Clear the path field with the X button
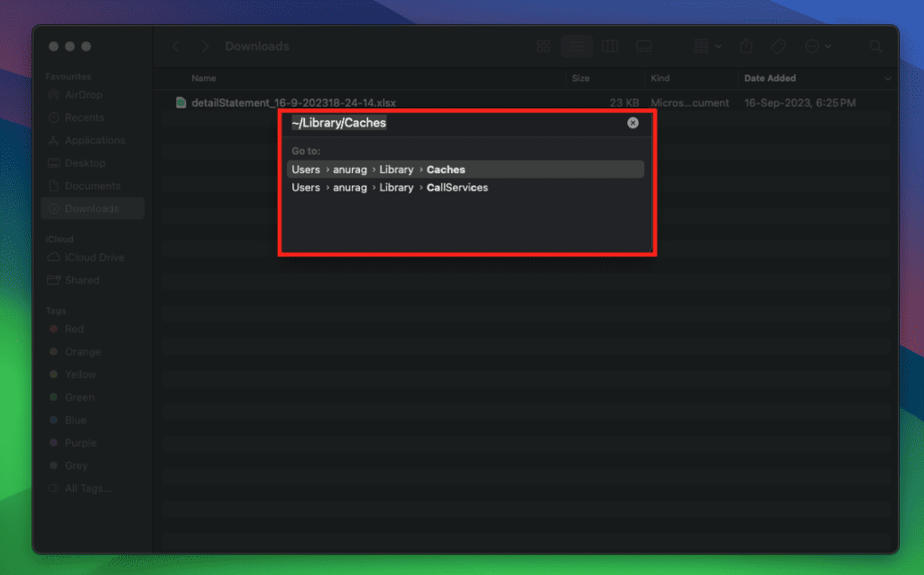 tap(633, 123)
